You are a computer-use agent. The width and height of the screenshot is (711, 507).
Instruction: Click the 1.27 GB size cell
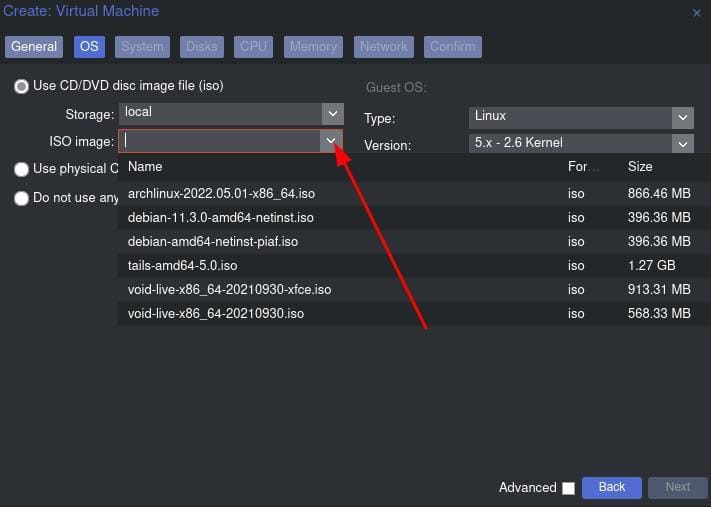(652, 266)
